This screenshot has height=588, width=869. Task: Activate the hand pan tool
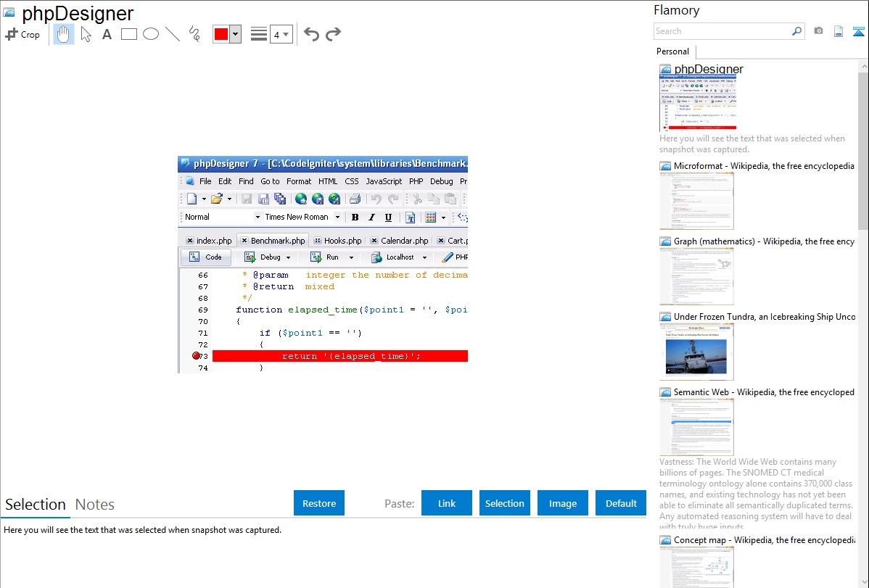pos(64,34)
